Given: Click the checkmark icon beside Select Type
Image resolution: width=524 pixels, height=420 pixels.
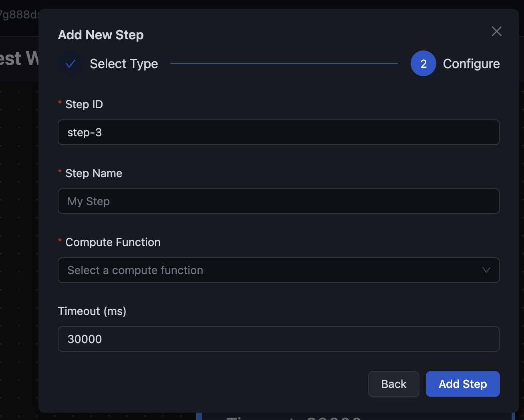Looking at the screenshot, I should pyautogui.click(x=71, y=64).
